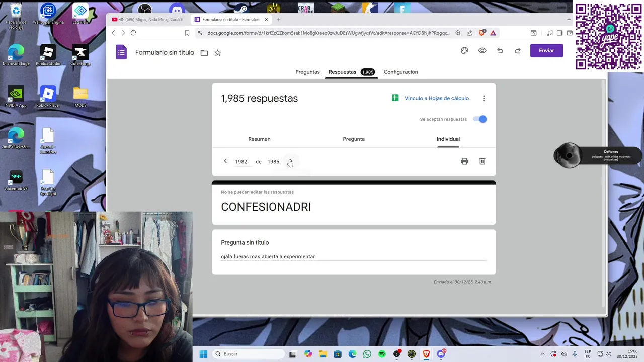Open Vínculo a Hojas de cálculo link
This screenshot has width=644, height=362.
pos(437,99)
